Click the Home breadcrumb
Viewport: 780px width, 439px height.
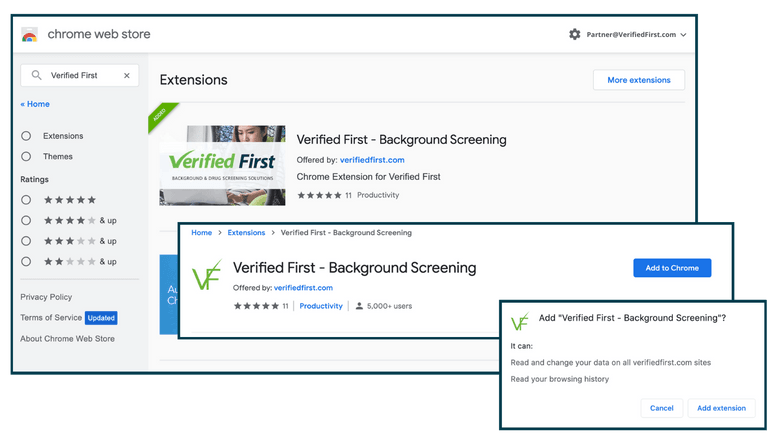coord(201,233)
